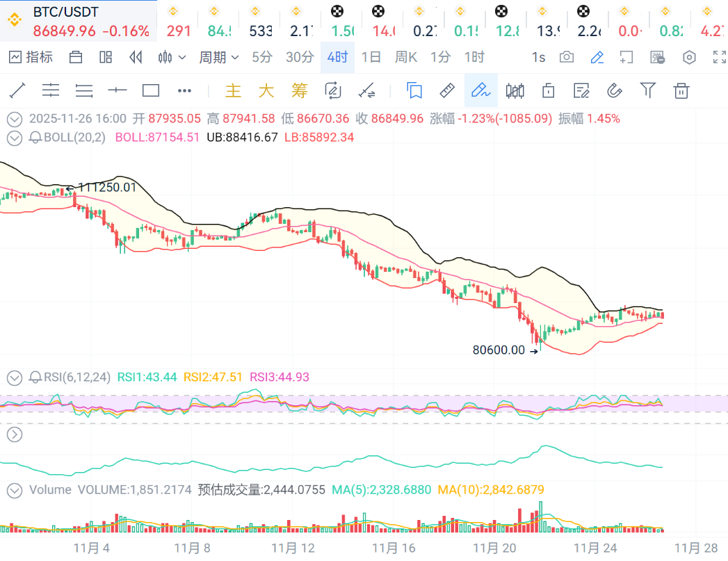Select the rectangle shape drawing tool
The width and height of the screenshot is (728, 561).
(151, 90)
